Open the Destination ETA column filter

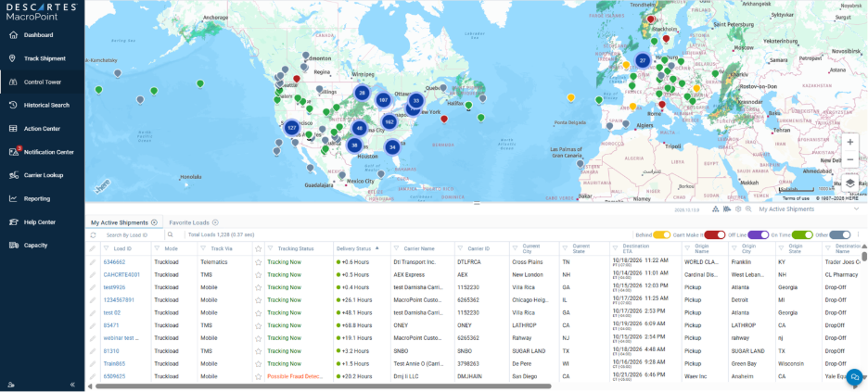(615, 248)
